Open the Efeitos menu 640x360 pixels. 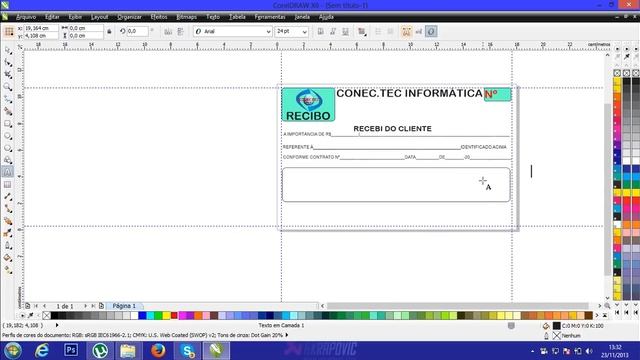[x=159, y=17]
